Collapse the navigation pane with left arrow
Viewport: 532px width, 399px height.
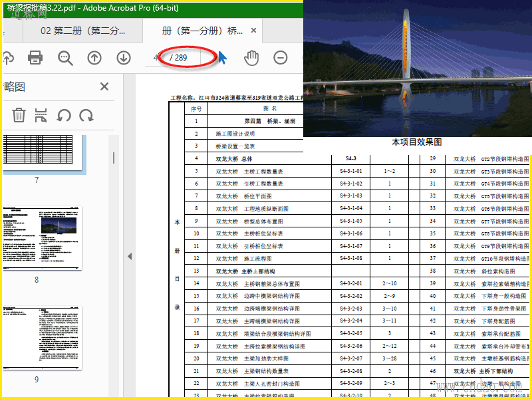130,257
